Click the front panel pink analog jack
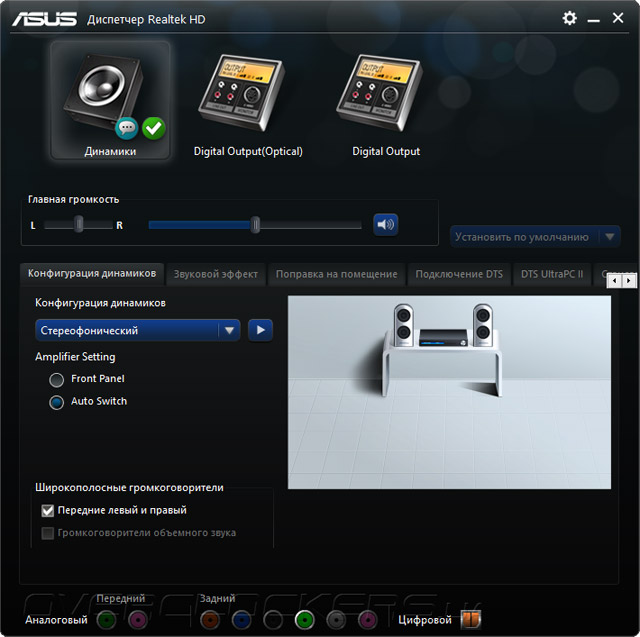The width and height of the screenshot is (640, 637). [138, 620]
